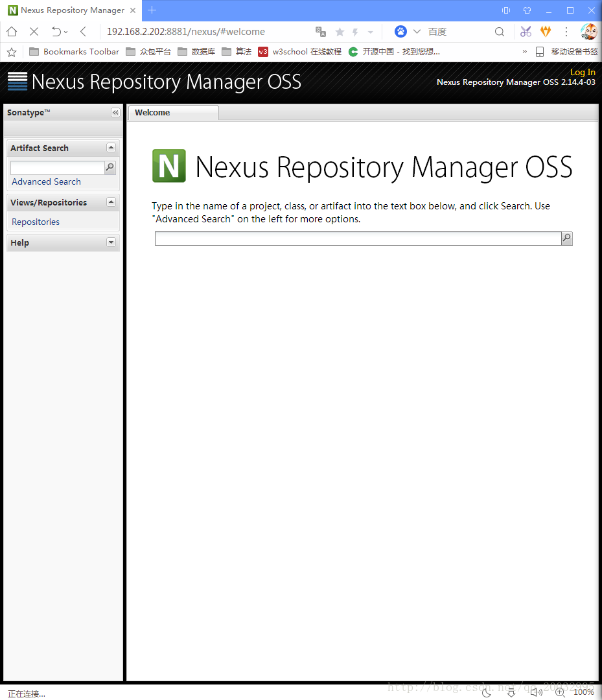Open Bookmarks Toolbar folder
Viewport: 602px width, 700px height.
[74, 52]
